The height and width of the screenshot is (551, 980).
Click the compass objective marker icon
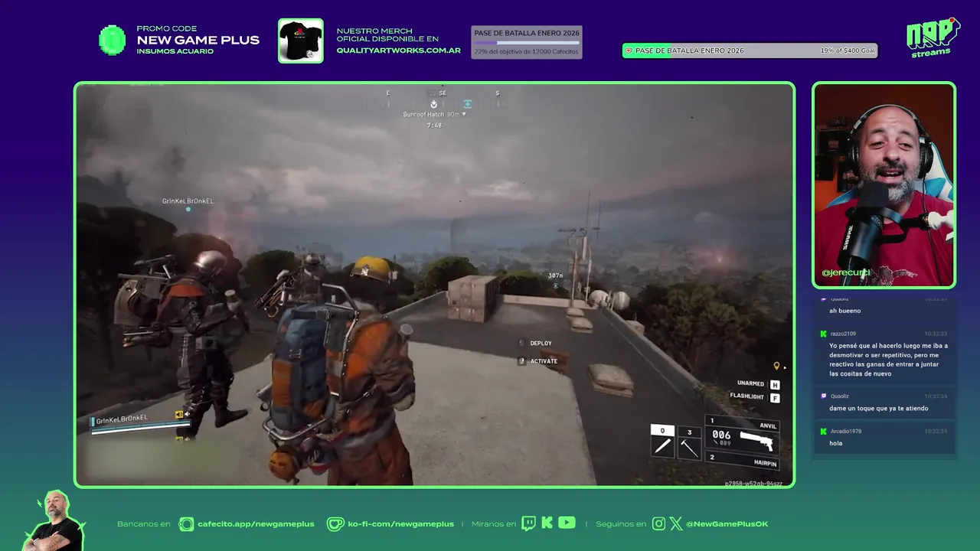434,104
